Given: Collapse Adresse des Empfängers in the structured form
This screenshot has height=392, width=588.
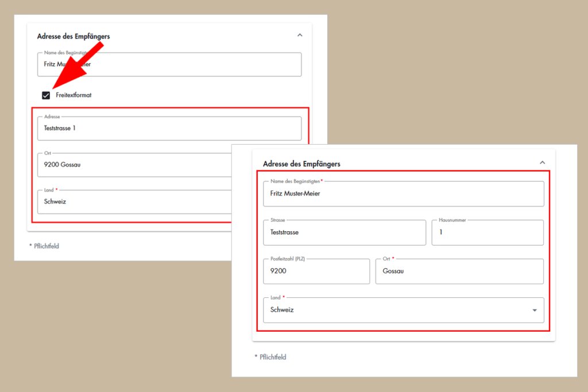Looking at the screenshot, I should tap(542, 163).
